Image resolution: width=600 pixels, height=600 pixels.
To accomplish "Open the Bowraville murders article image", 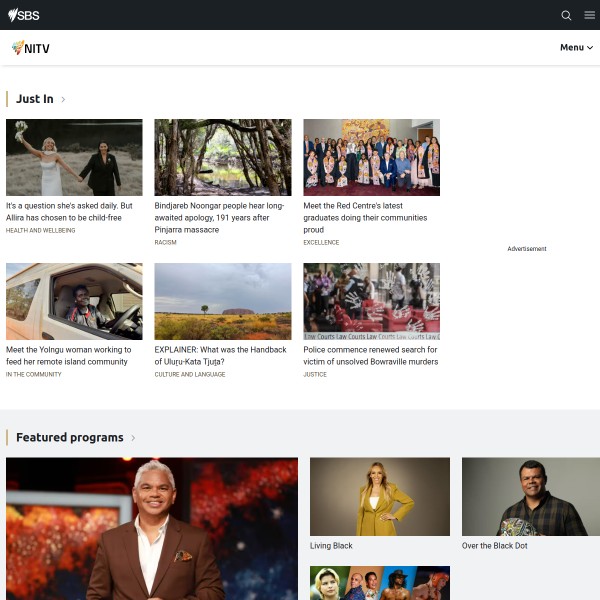I will (x=371, y=301).
